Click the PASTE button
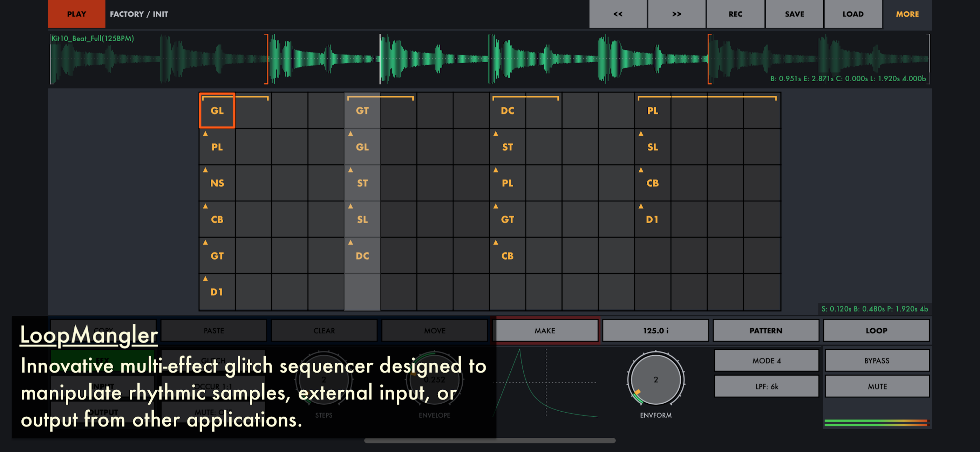The width and height of the screenshot is (980, 452). click(x=214, y=330)
